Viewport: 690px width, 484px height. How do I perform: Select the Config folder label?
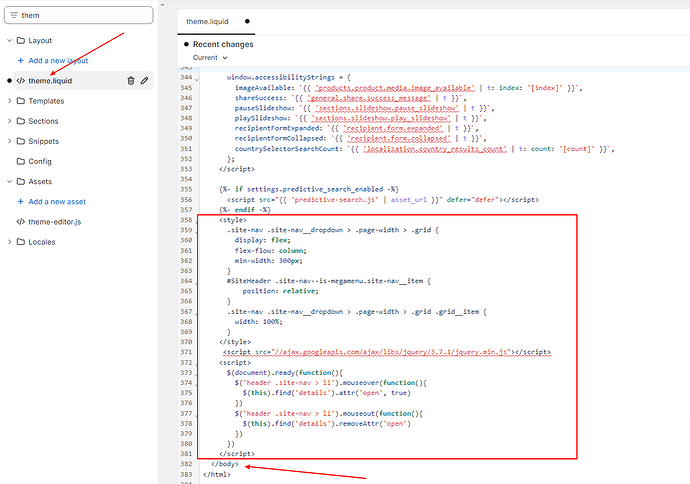coord(40,161)
